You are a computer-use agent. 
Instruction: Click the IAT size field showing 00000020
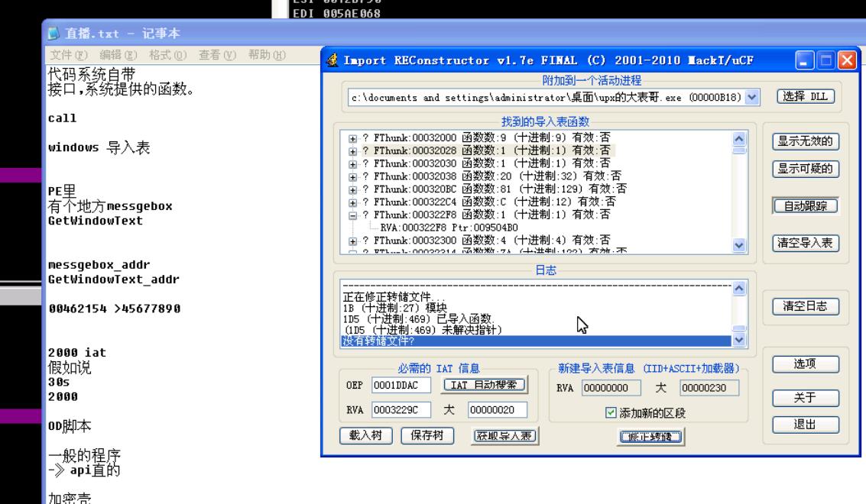coord(497,409)
